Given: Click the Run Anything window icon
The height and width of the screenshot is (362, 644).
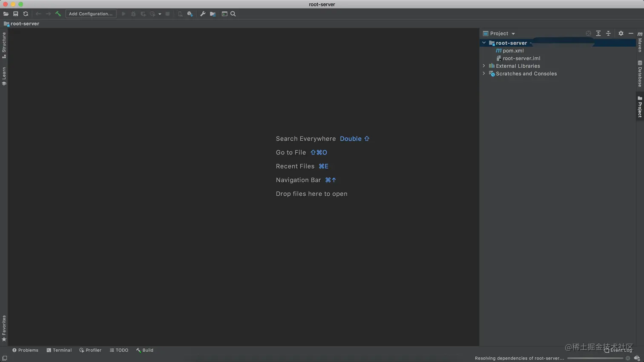Looking at the screenshot, I should click(224, 14).
